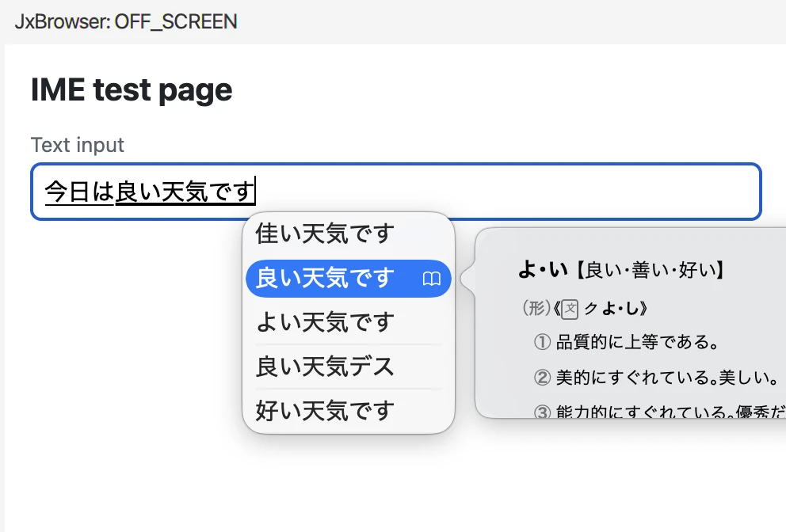Click the dictionary headword よ・い
This screenshot has height=532, width=786.
(543, 269)
